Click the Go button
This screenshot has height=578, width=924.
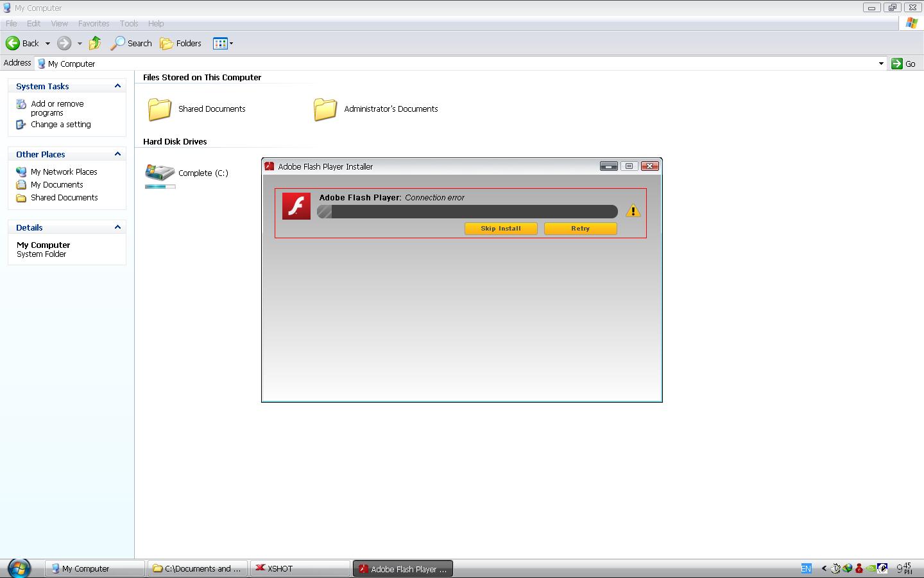coord(903,64)
